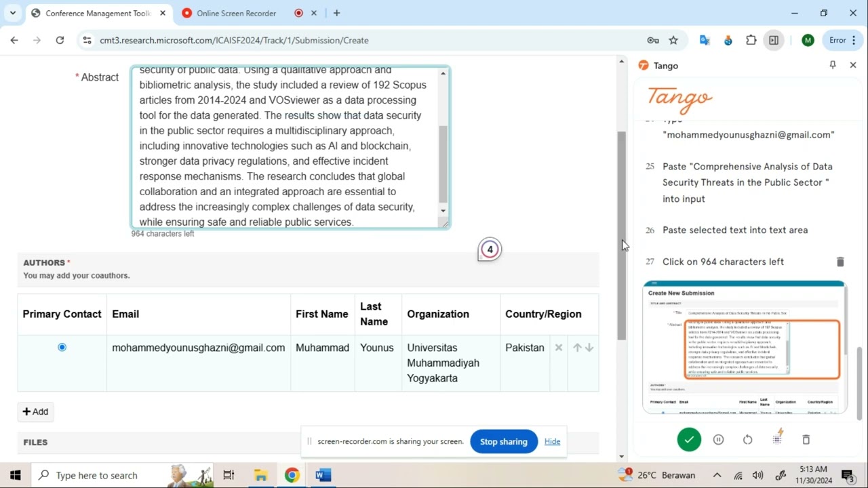868x488 pixels.
Task: Click the abstract text area scrollbar thumb
Action: [443, 164]
